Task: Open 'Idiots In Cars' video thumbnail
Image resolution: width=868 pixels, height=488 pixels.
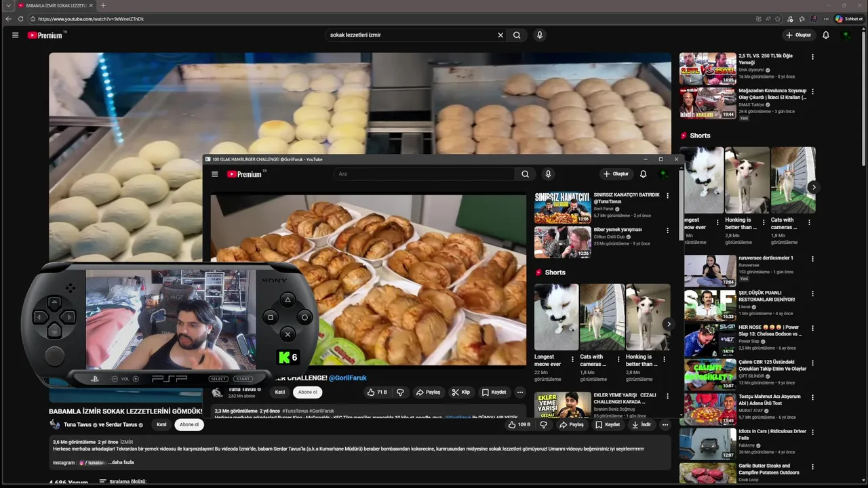Action: [x=707, y=444]
